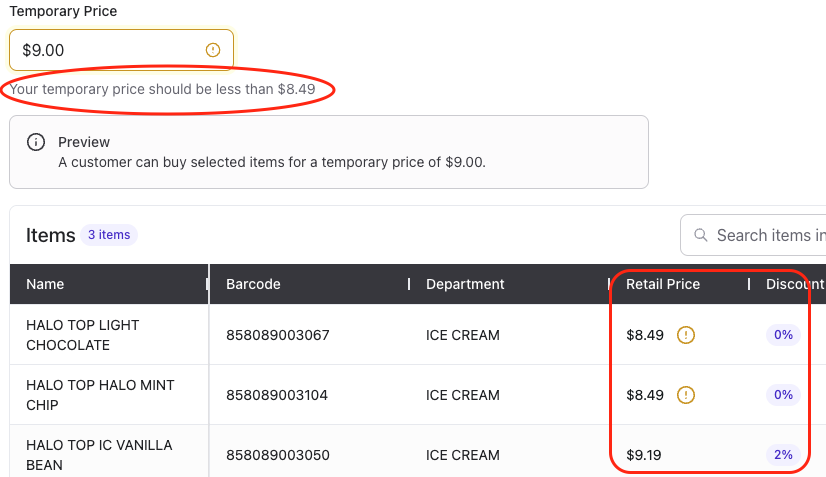This screenshot has height=477, width=826.
Task: Sort by the Name column header
Action: tap(45, 284)
